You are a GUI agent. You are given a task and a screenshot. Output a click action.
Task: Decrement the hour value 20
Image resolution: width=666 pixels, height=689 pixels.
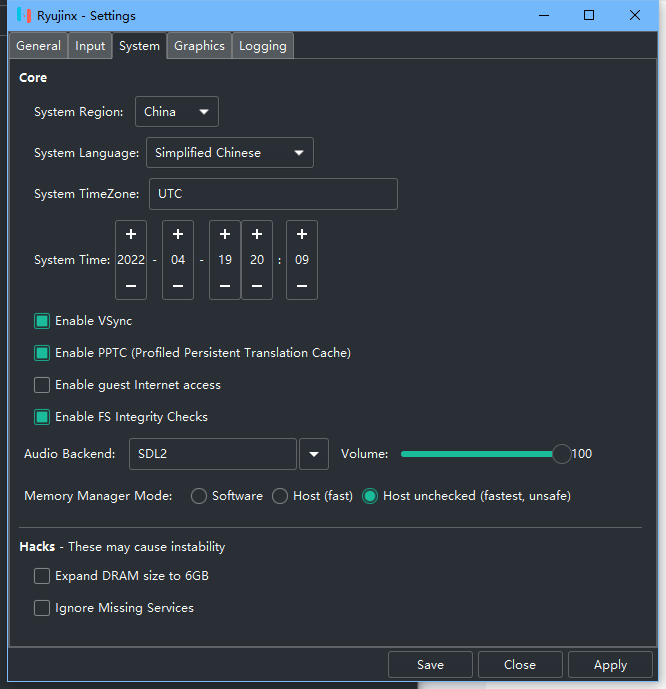click(257, 286)
